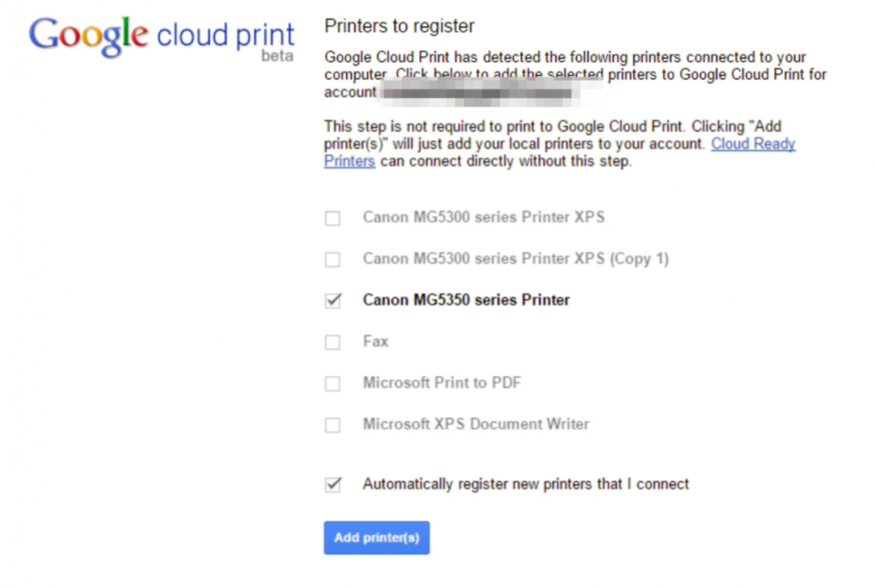Screen dimensions: 875x588
Task: Check Canon MG5300 series Printer XPS (Copy 1)
Action: (332, 259)
